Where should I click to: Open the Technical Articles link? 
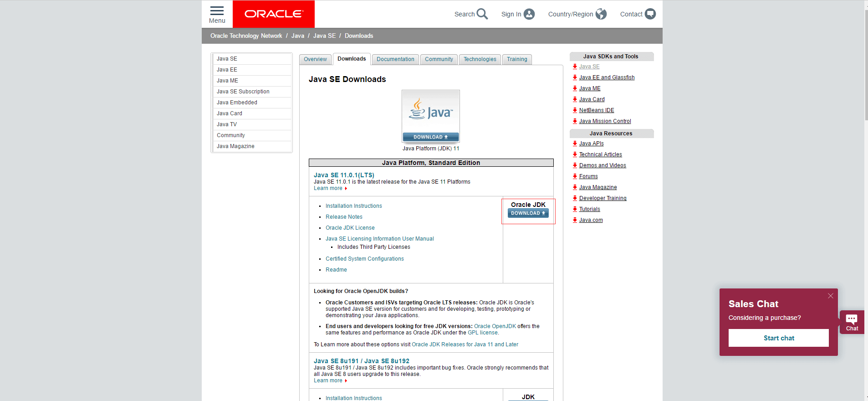[x=600, y=154]
